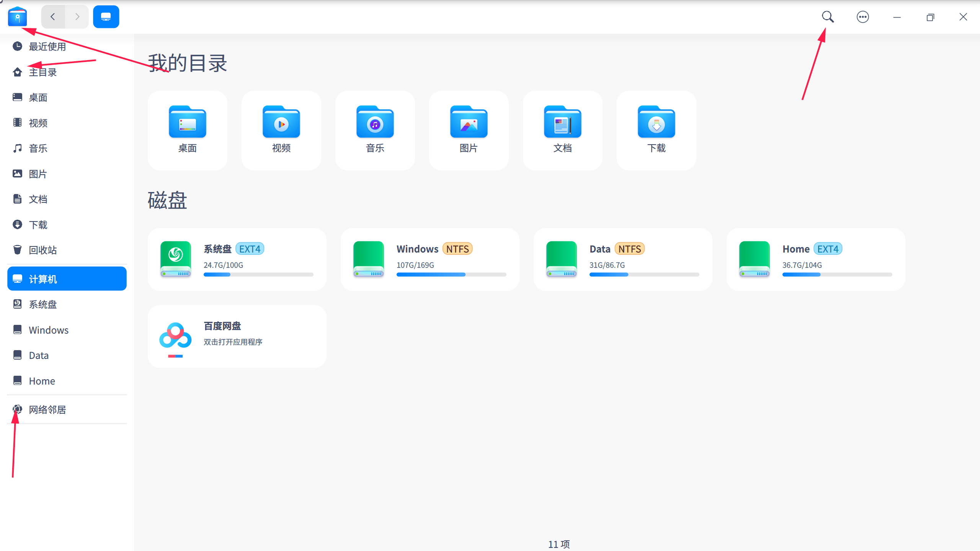Open the Home EXT4 disk card
This screenshot has height=551, width=980.
point(815,259)
